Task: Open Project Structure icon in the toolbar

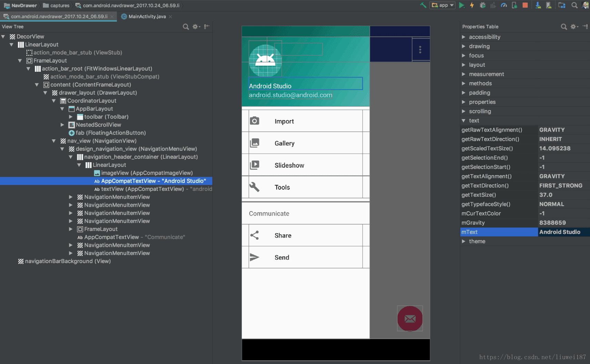Action: [x=562, y=5]
